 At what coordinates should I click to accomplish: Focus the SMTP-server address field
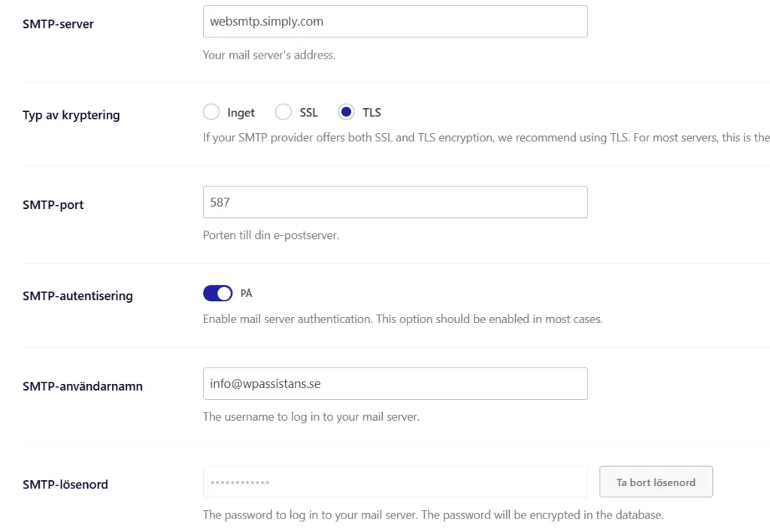pos(396,21)
